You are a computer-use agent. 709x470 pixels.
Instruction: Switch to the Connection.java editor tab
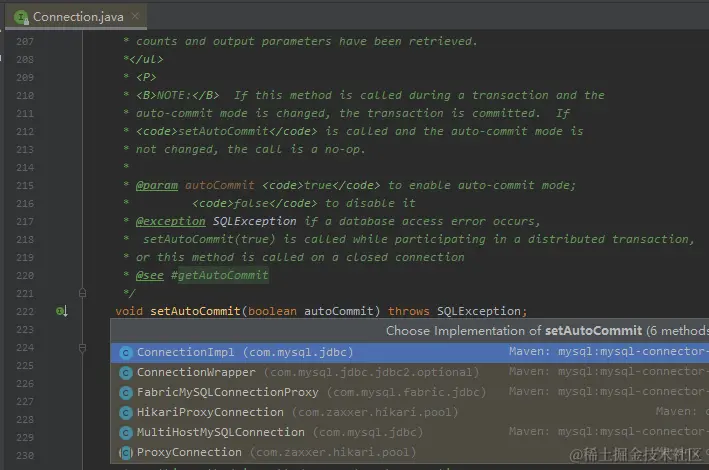click(x=76, y=17)
